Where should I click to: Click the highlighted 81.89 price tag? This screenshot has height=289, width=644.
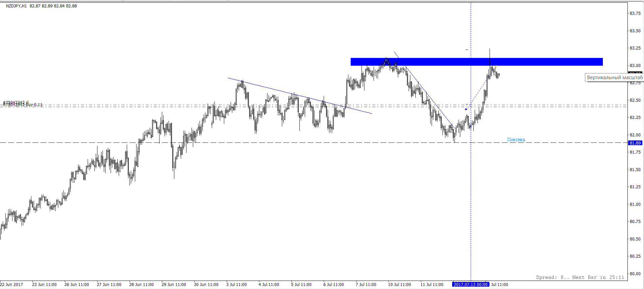pyautogui.click(x=635, y=143)
